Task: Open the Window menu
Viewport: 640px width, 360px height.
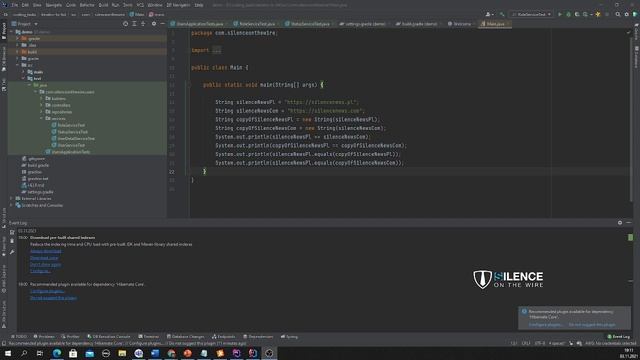Action: [x=155, y=5]
